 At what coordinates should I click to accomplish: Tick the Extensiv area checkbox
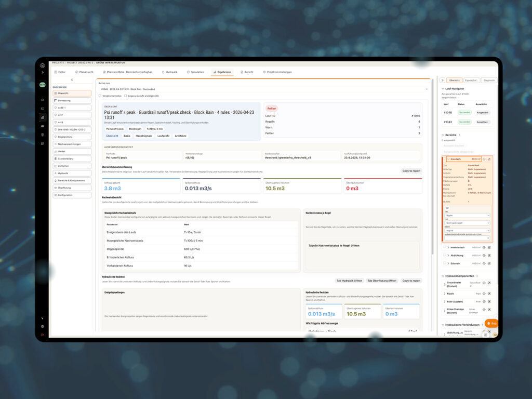tap(445, 263)
